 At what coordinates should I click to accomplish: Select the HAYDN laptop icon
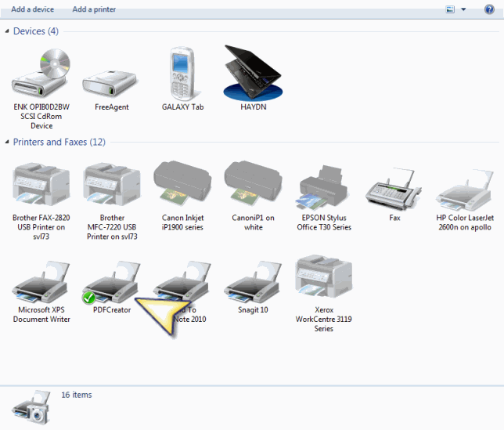point(253,73)
